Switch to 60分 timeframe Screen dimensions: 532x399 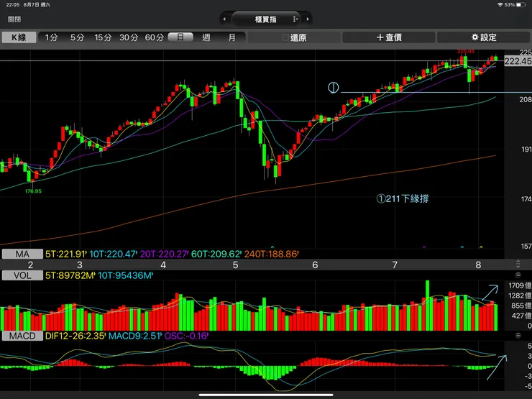tap(155, 37)
